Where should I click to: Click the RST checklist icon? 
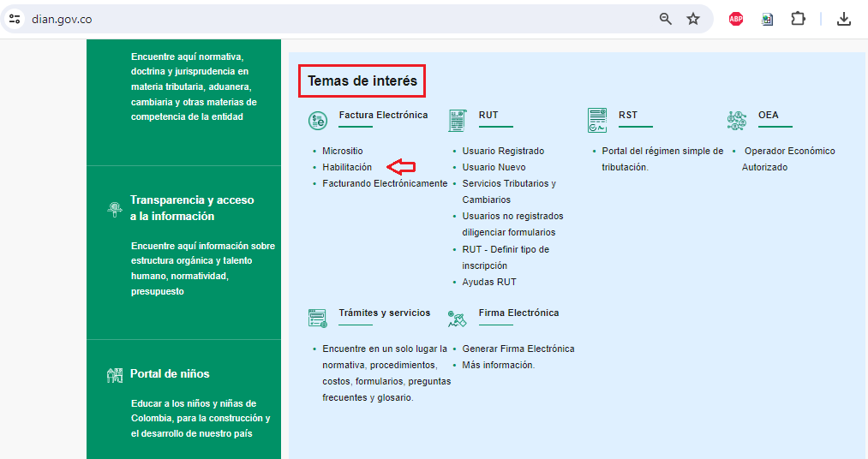[596, 121]
